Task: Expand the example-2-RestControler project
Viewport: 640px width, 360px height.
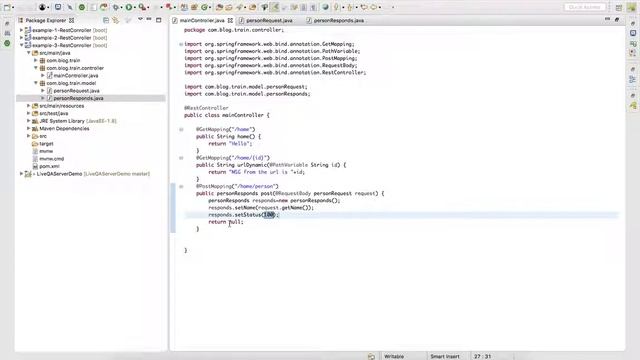Action: coord(22,38)
